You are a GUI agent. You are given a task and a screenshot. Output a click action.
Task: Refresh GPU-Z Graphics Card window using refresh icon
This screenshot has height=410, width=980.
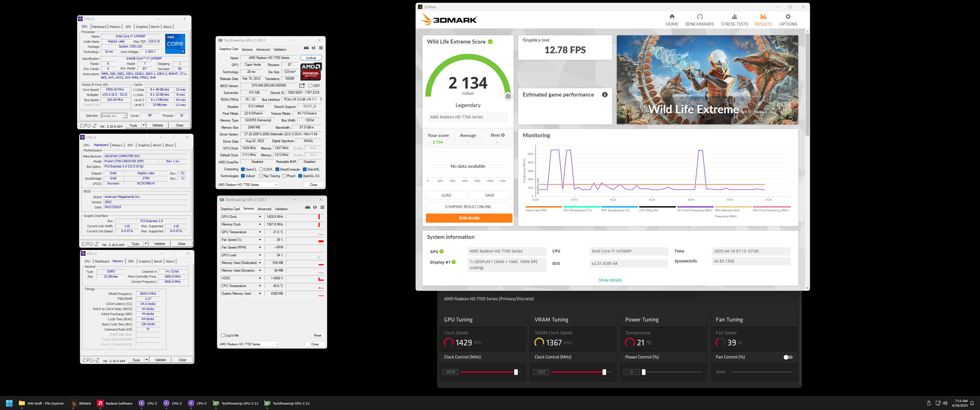point(313,48)
